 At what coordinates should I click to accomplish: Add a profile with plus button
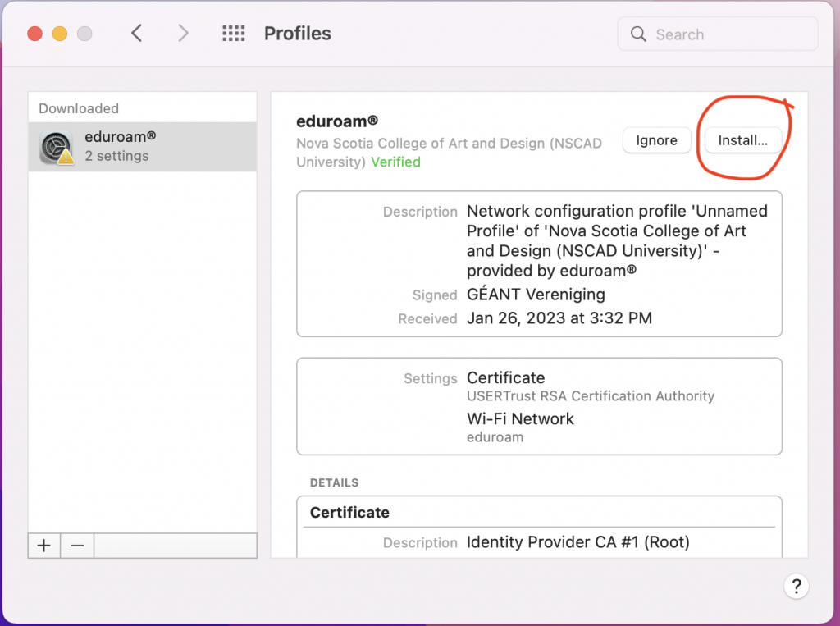(44, 546)
